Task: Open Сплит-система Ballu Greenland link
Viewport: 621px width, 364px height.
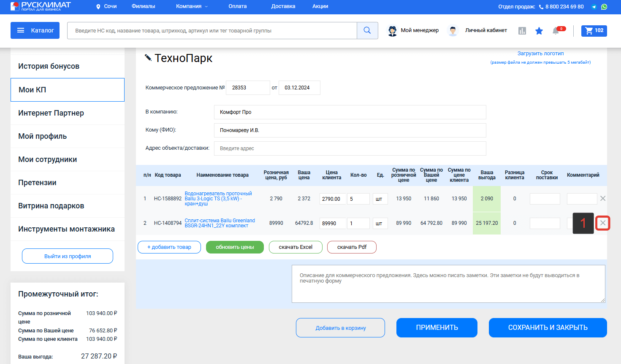Action: (220, 223)
